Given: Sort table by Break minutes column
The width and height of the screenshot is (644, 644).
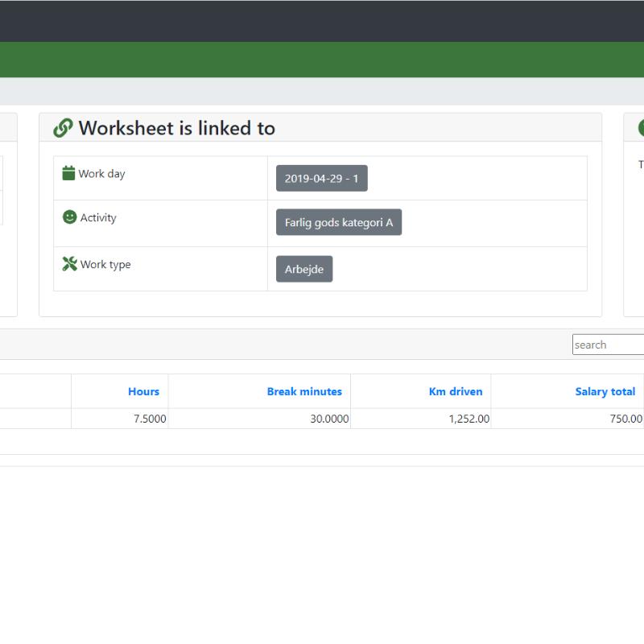Looking at the screenshot, I should click(x=304, y=391).
